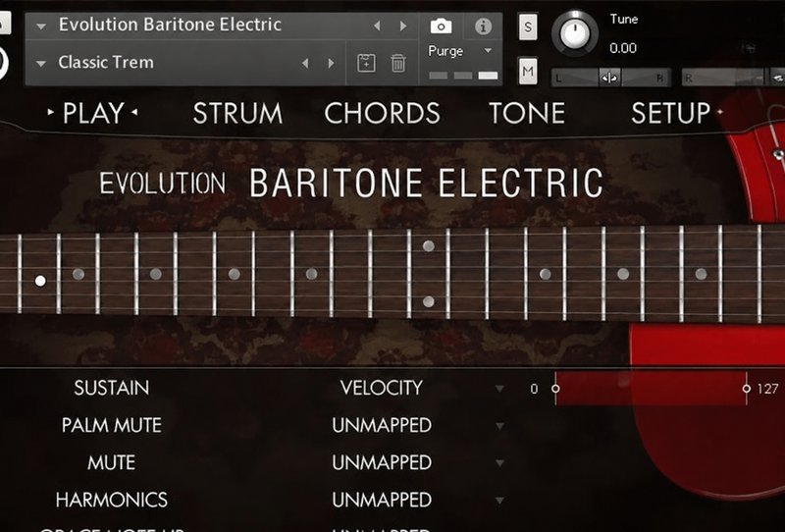Click the Classic Trem snapshot name
785x532 pixels.
click(x=106, y=63)
